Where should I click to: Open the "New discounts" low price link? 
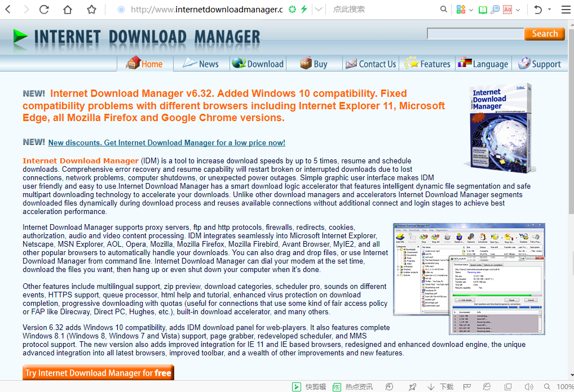click(166, 142)
